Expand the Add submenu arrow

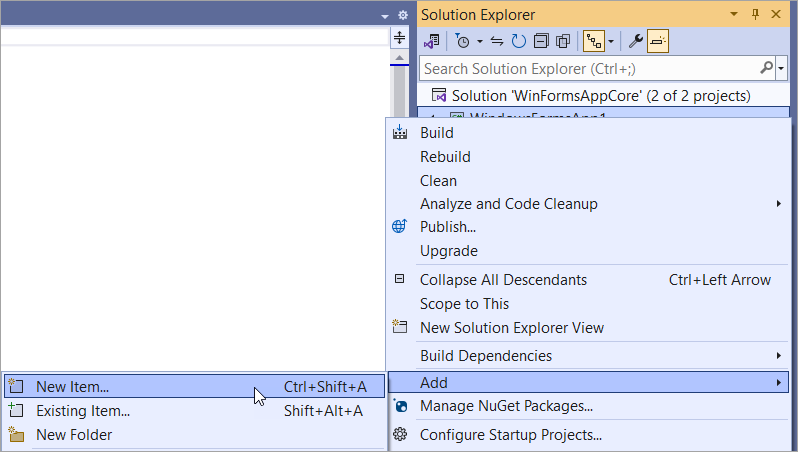[x=778, y=382]
